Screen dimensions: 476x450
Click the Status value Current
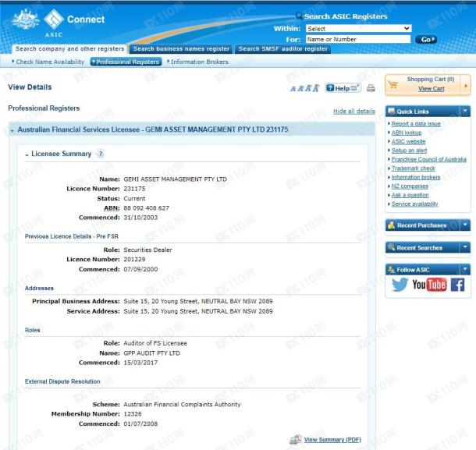[134, 199]
